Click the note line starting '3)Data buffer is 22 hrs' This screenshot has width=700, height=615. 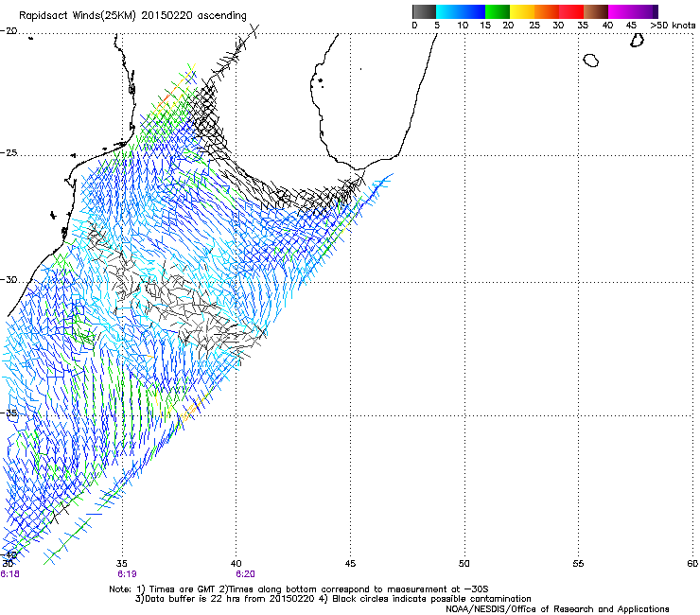coord(333,599)
